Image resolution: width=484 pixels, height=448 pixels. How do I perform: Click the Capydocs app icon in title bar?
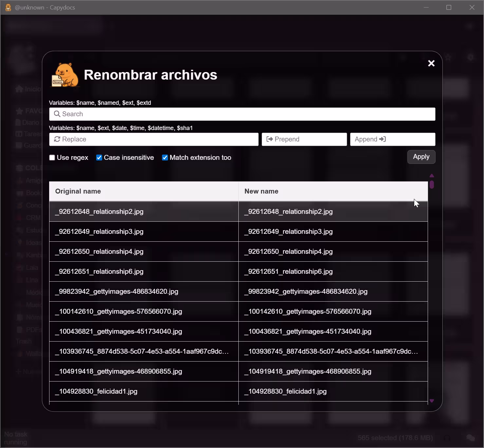coord(8,8)
